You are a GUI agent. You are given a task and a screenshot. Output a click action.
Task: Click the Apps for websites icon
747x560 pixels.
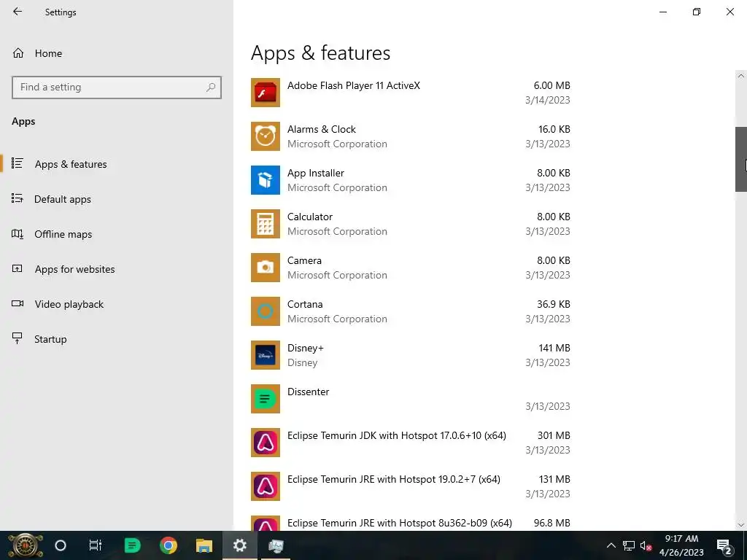pyautogui.click(x=18, y=268)
